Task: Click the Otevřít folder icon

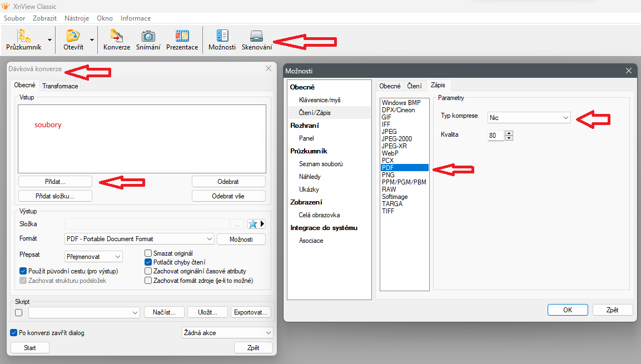Action: point(73,36)
